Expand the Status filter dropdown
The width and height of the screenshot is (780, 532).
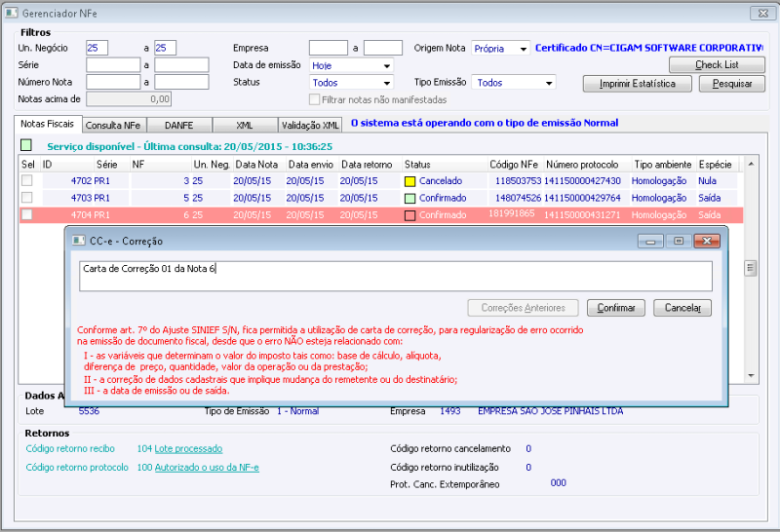pyautogui.click(x=386, y=83)
